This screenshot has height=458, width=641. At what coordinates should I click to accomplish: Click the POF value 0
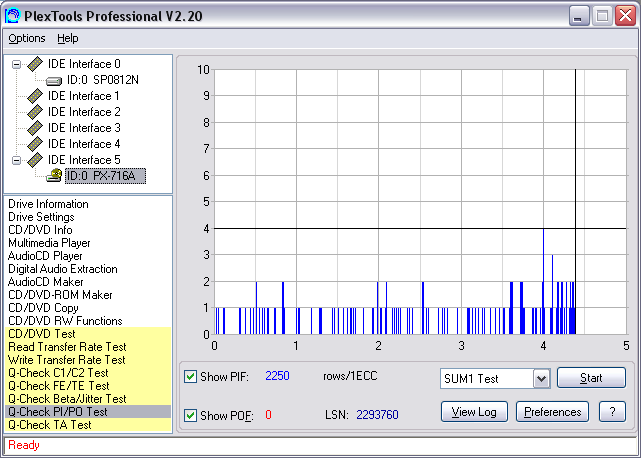(x=268, y=415)
